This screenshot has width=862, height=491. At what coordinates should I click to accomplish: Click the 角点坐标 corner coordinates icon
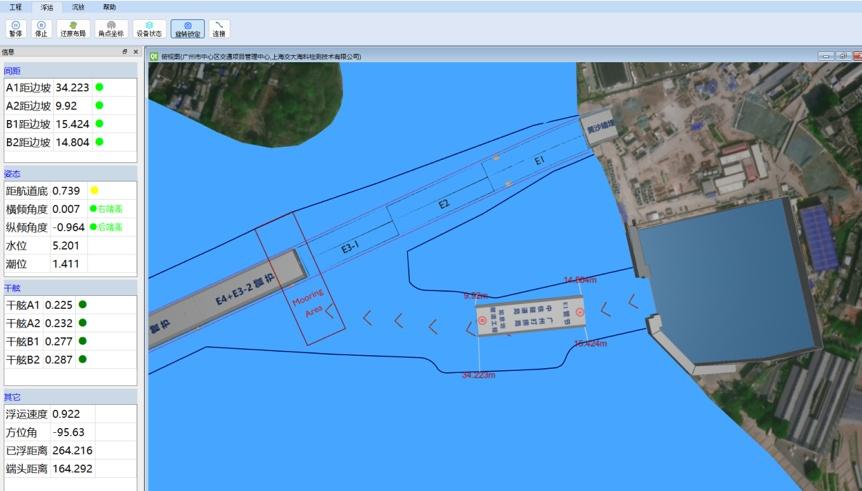[111, 28]
